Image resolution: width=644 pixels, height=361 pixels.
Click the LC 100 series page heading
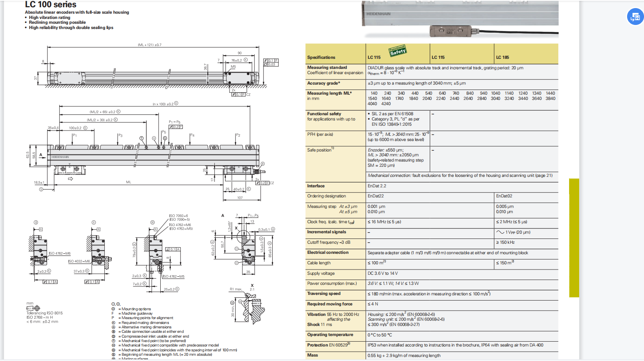coord(51,5)
